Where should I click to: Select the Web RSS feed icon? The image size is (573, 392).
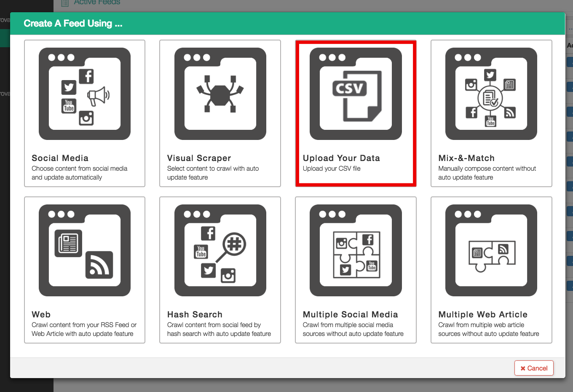coord(85,250)
